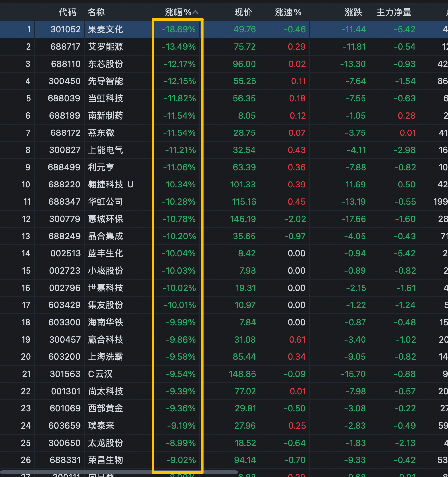This screenshot has height=477, width=448.
Task: Select stock 小崧股份
Action: click(105, 271)
